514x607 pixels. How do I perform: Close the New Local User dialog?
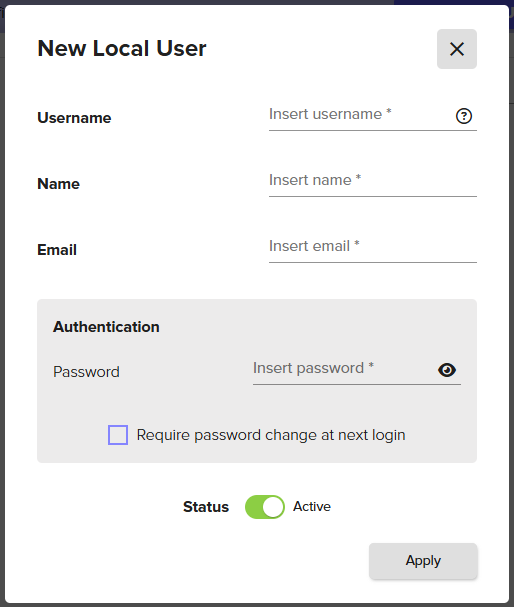tap(457, 49)
